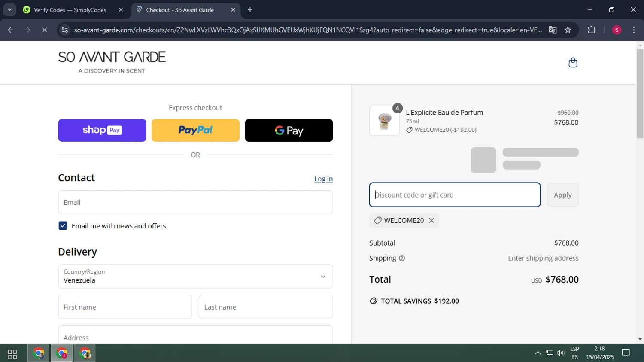Click the struck-through $960.00 price
The image size is (644, 362).
pos(568,113)
